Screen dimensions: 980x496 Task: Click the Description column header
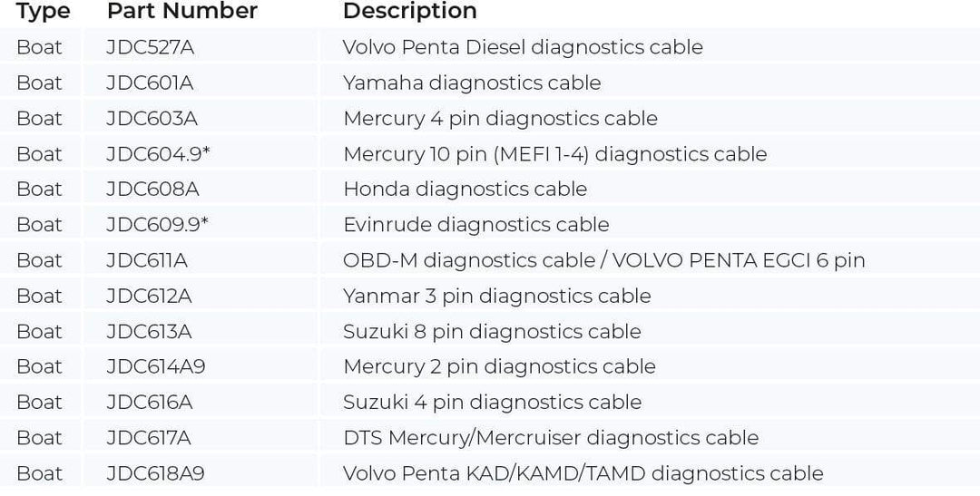pyautogui.click(x=409, y=12)
